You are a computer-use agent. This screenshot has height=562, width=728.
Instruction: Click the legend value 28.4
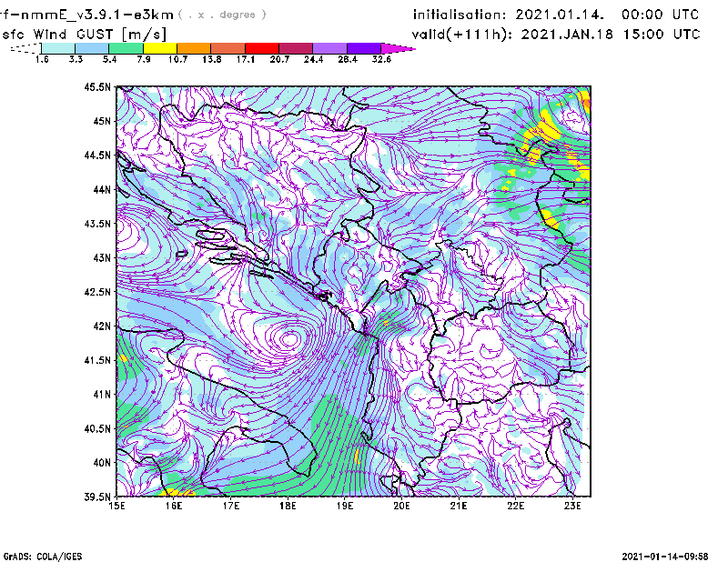[x=348, y=59]
